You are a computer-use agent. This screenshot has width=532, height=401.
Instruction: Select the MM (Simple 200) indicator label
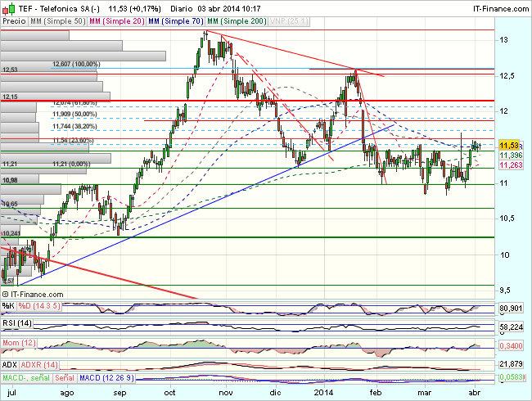tap(237, 21)
